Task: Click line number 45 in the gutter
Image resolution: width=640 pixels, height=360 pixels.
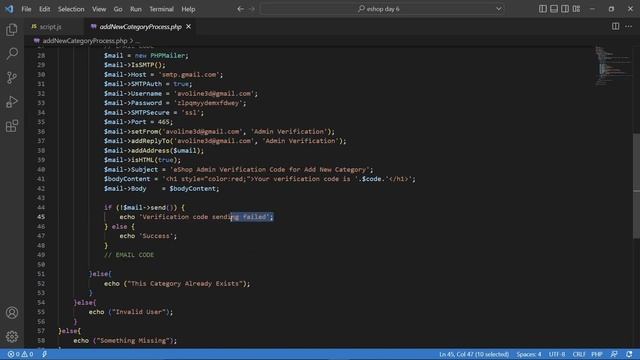Action: 41,217
